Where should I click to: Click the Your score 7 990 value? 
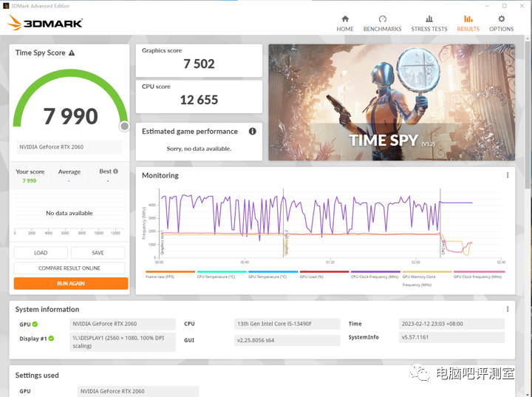click(29, 180)
